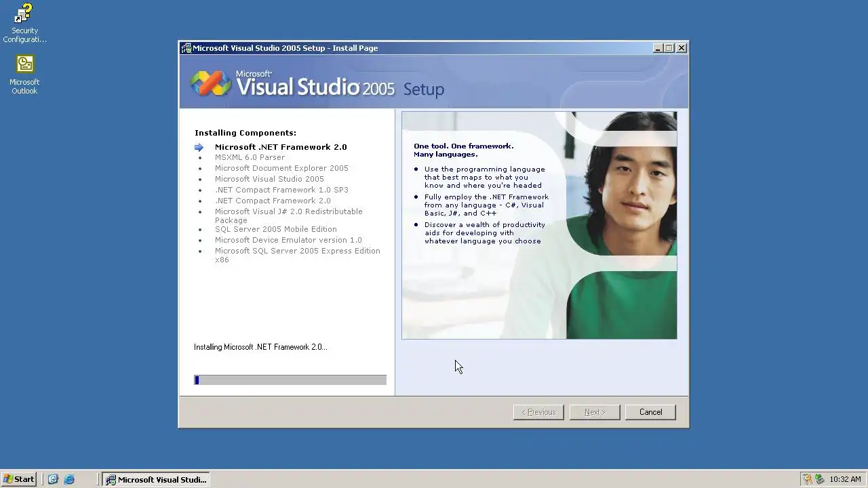Close the Setup window

[682, 48]
